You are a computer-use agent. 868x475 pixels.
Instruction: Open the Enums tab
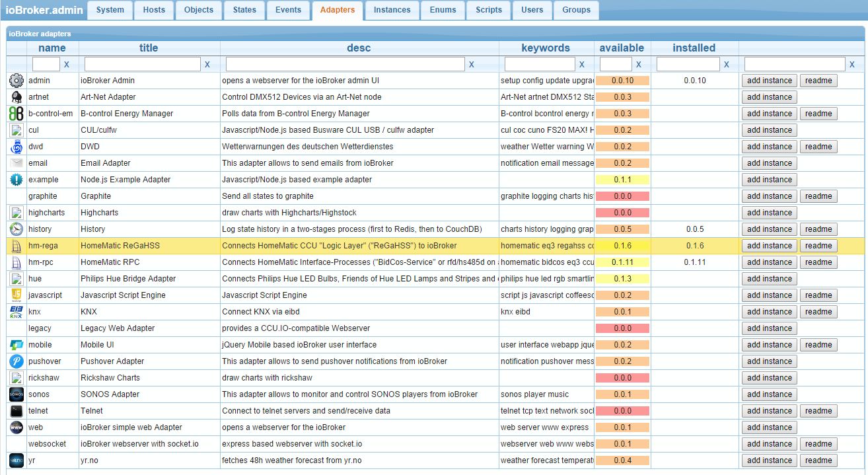tap(443, 10)
